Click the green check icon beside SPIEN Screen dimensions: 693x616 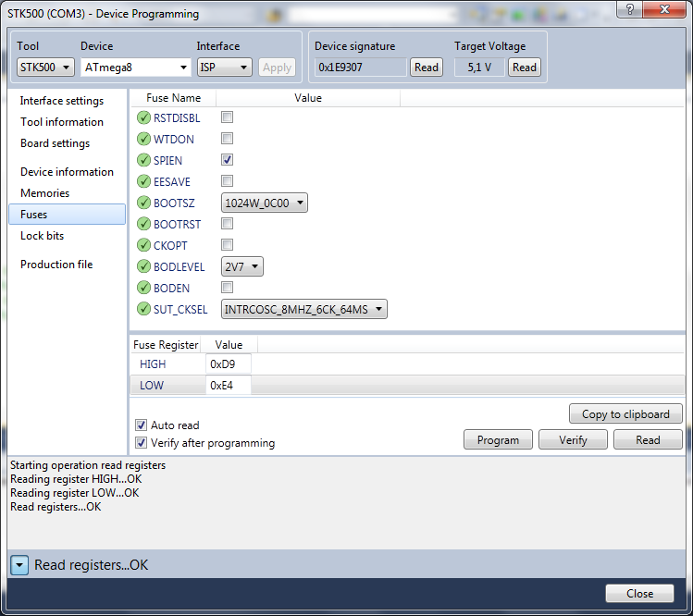coord(143,160)
